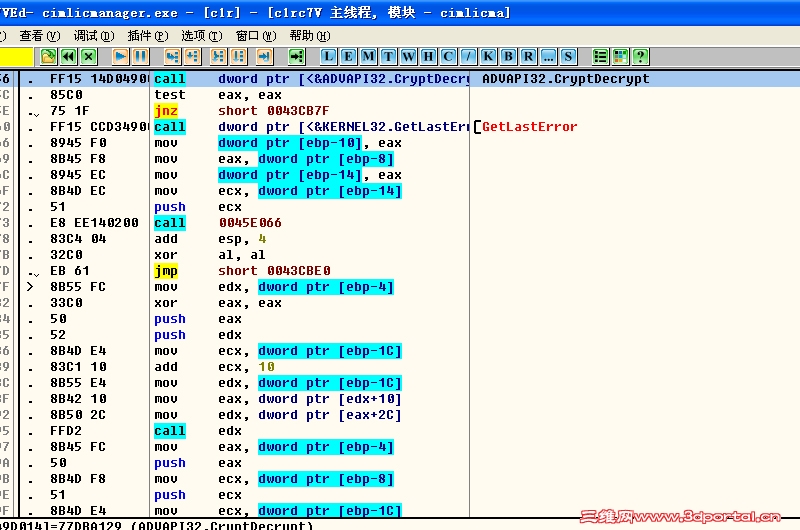Close the debugged program with X icon
800x530 pixels.
(89, 56)
